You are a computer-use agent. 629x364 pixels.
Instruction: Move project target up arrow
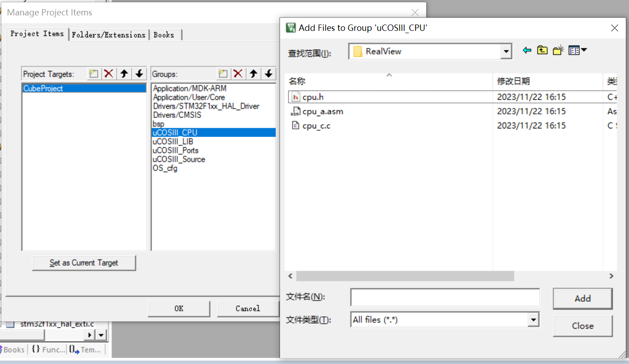(x=124, y=74)
